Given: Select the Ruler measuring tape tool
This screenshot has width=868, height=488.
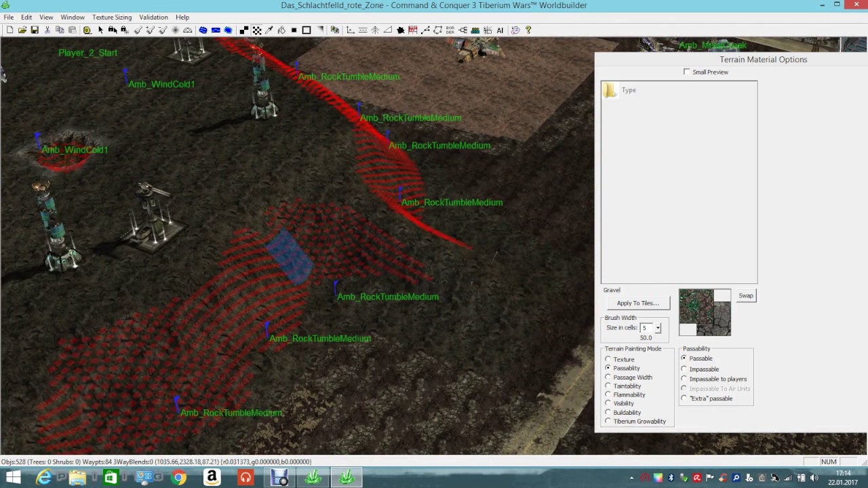Looking at the screenshot, I should tap(87, 30).
